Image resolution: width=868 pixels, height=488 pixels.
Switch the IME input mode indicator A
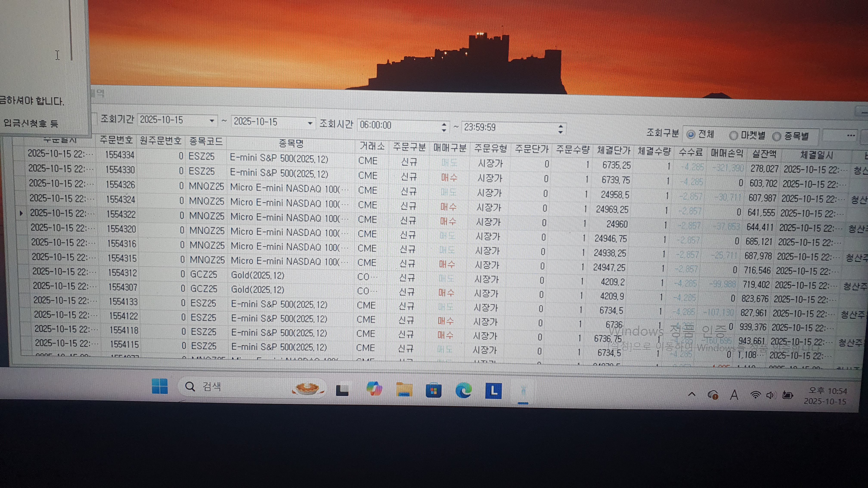[x=734, y=395]
